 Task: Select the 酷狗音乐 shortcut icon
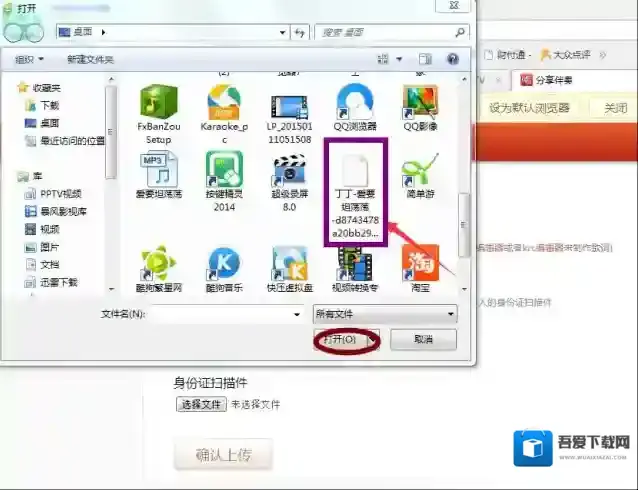223,263
